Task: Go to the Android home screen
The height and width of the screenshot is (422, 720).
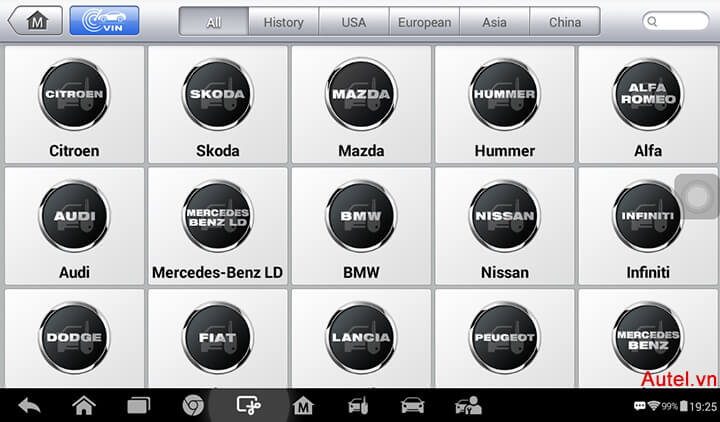Action: pos(84,406)
